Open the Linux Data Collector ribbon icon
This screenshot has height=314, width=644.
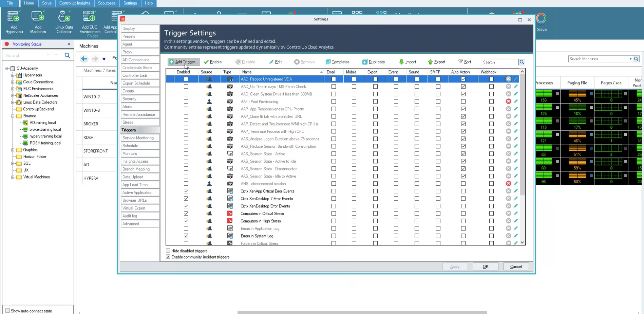pos(64,22)
